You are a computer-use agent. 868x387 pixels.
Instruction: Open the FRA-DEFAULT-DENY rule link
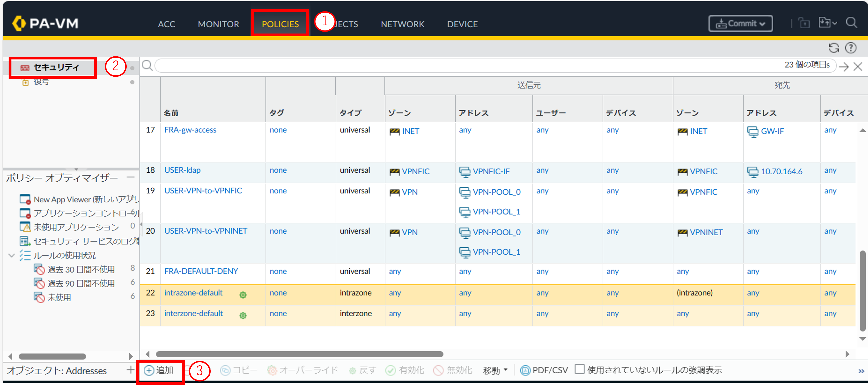pyautogui.click(x=201, y=271)
